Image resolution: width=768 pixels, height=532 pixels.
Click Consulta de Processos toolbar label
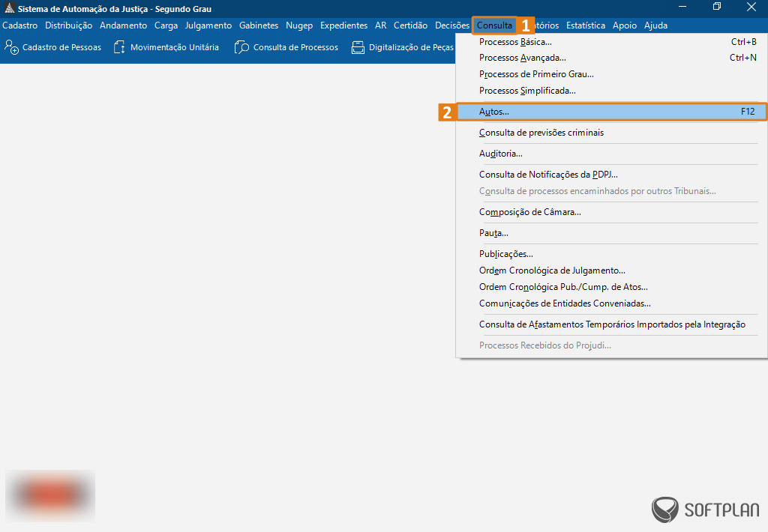[x=295, y=47]
